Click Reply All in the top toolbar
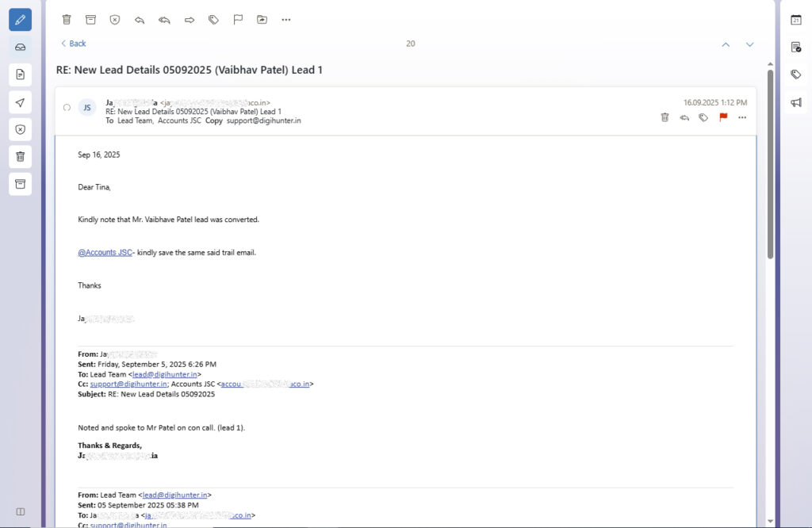Screen dimensions: 812x528 (164, 20)
